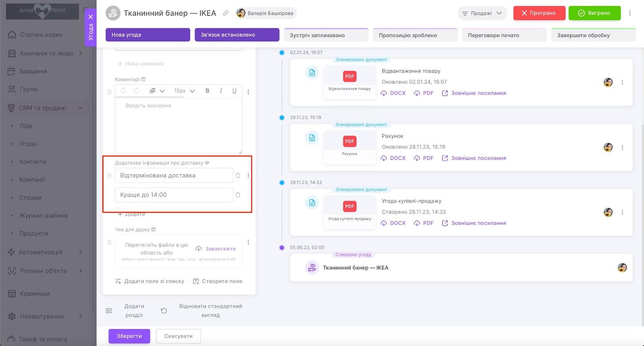644x346 pixels.
Task: Open Рахунок PDF thumbnail
Action: [349, 147]
